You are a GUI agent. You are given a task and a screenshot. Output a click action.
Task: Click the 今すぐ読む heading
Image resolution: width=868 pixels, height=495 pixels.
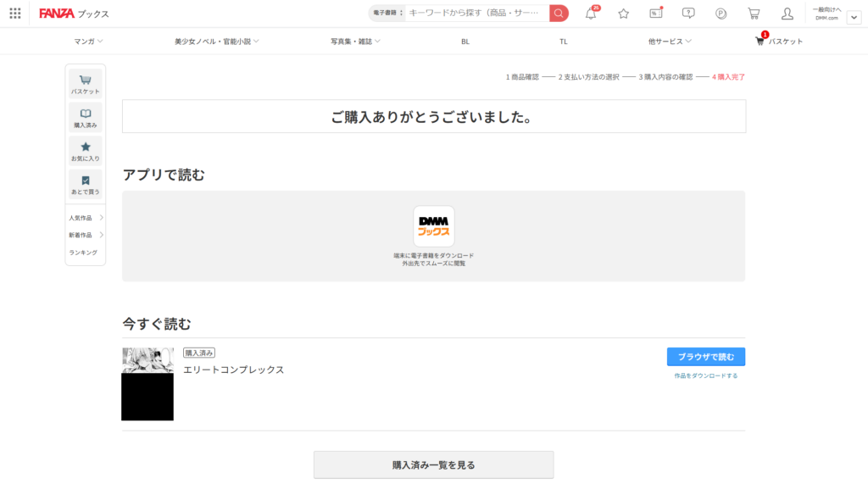pos(157,324)
